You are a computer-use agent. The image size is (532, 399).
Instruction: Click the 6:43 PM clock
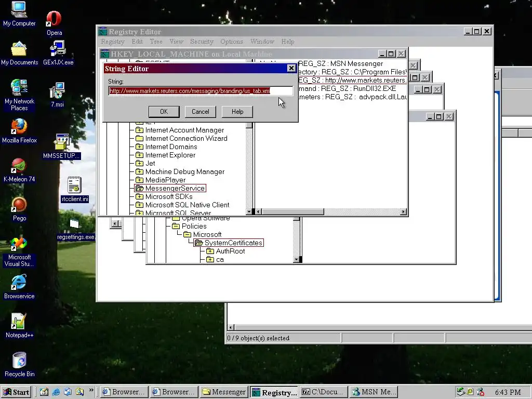[x=508, y=392]
